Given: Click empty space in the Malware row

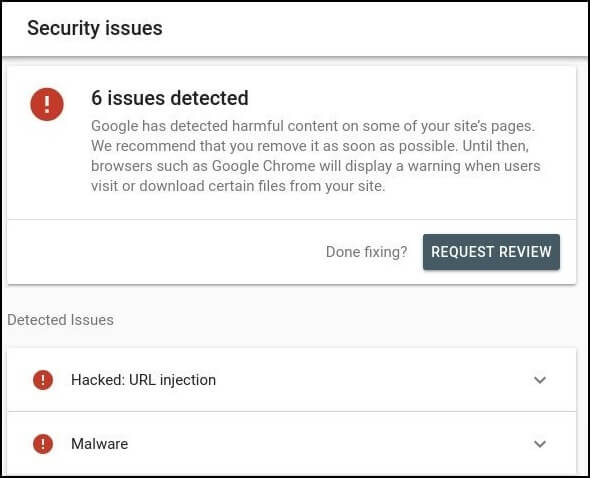Looking at the screenshot, I should pyautogui.click(x=331, y=444).
